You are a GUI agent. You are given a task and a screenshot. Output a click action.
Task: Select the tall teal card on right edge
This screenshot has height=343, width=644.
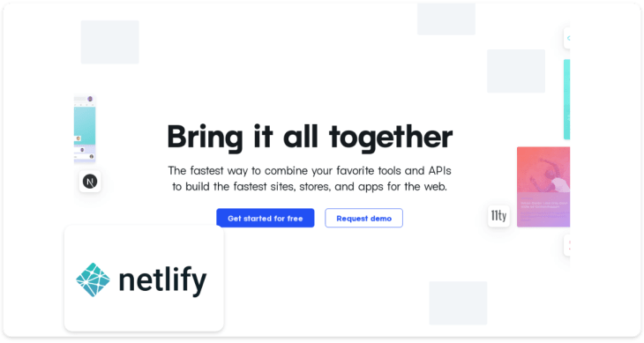coord(566,100)
